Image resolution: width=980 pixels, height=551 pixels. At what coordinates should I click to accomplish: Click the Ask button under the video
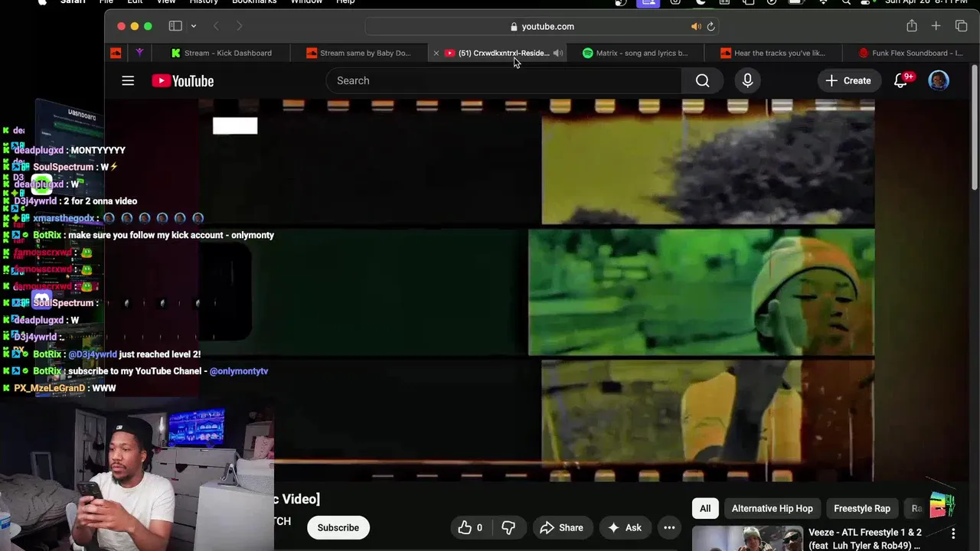click(x=624, y=527)
